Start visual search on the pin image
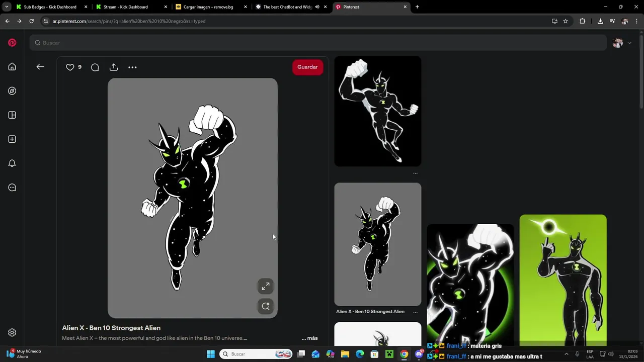Image resolution: width=644 pixels, height=362 pixels. coord(265,306)
